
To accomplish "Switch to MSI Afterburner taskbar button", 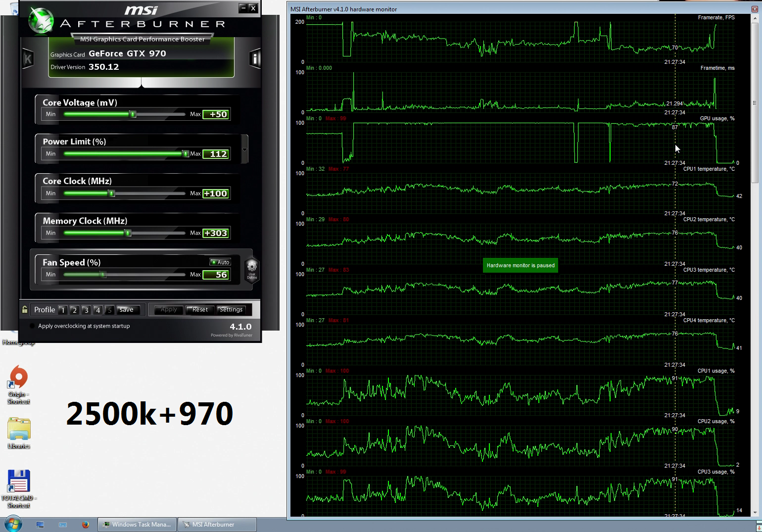I will [x=217, y=525].
